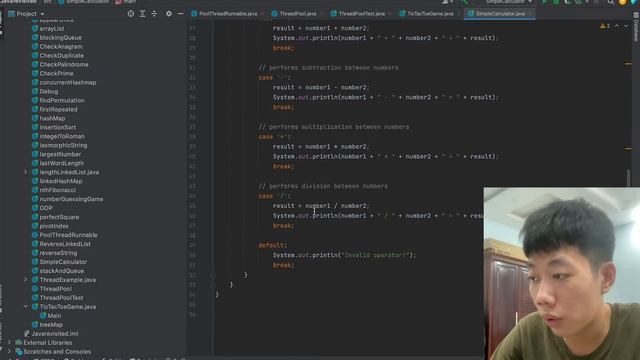The height and width of the screenshot is (360, 640).
Task: Expand all nodes in Project panel
Action: [142, 13]
